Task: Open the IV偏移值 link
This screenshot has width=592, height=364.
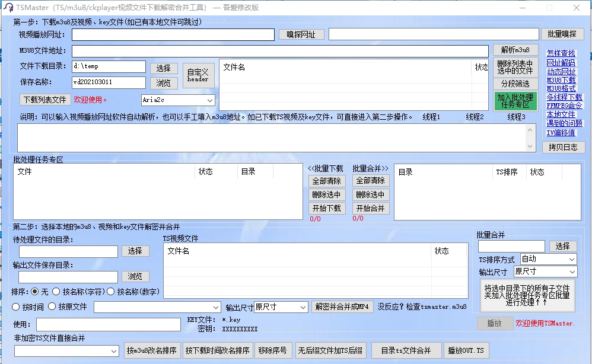Action: click(561, 132)
